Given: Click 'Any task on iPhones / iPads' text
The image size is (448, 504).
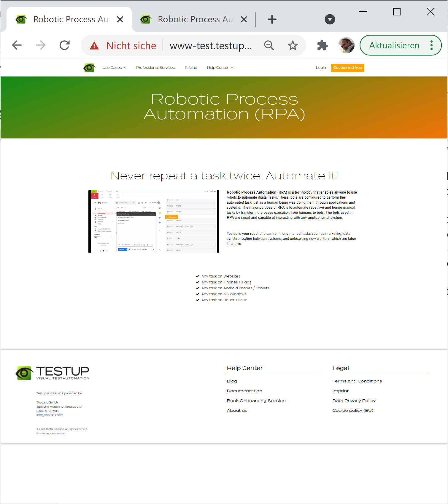Looking at the screenshot, I should (x=226, y=282).
